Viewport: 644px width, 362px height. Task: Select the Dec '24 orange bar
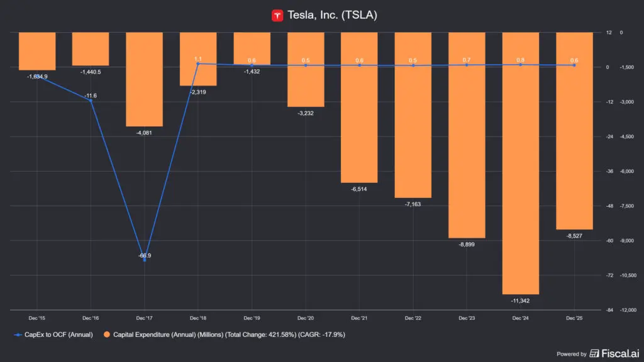coord(520,163)
